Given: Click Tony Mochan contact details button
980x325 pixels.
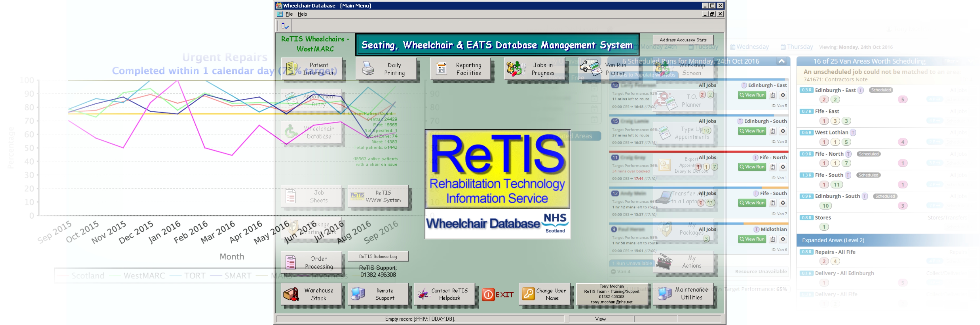Looking at the screenshot, I should pos(612,294).
